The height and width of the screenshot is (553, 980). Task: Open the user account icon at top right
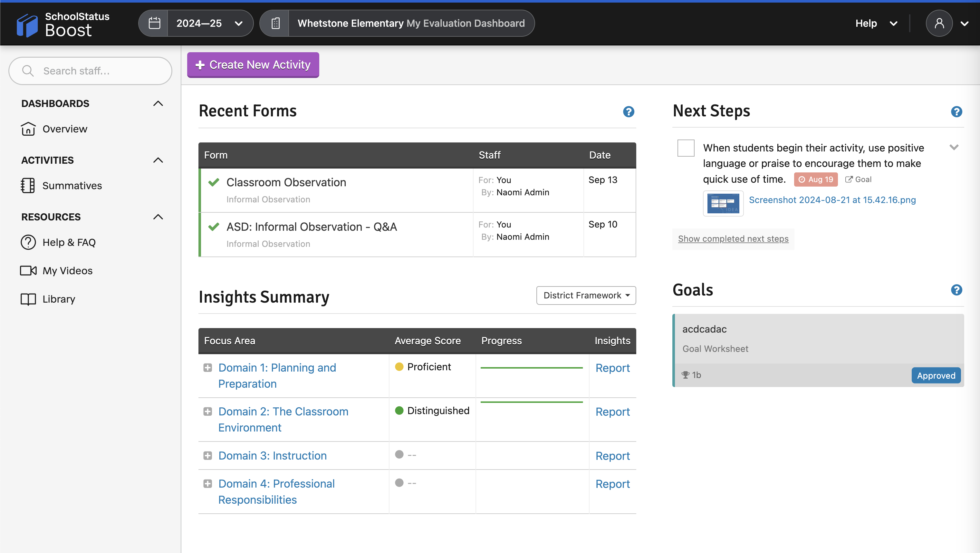pos(940,24)
